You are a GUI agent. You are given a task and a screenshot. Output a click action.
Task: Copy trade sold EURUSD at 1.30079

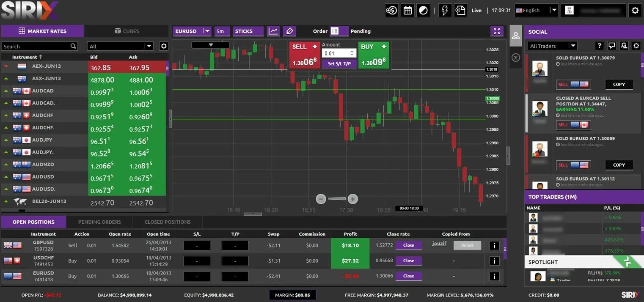pos(619,84)
